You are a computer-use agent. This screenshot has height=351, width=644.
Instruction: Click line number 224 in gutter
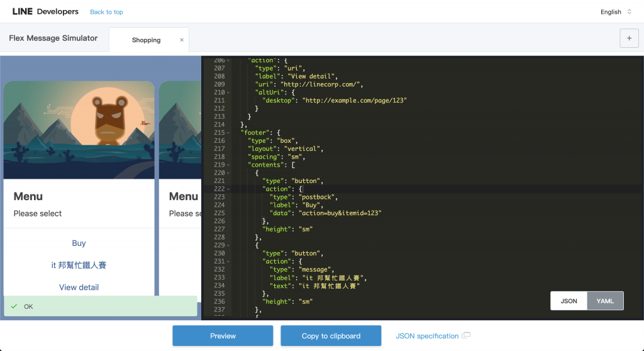pos(219,205)
